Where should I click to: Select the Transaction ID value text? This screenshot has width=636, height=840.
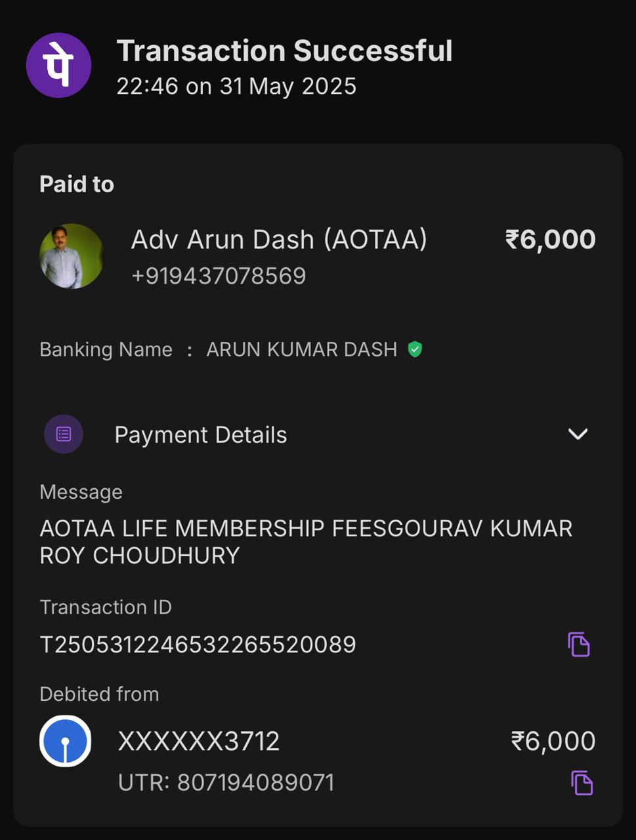198,644
